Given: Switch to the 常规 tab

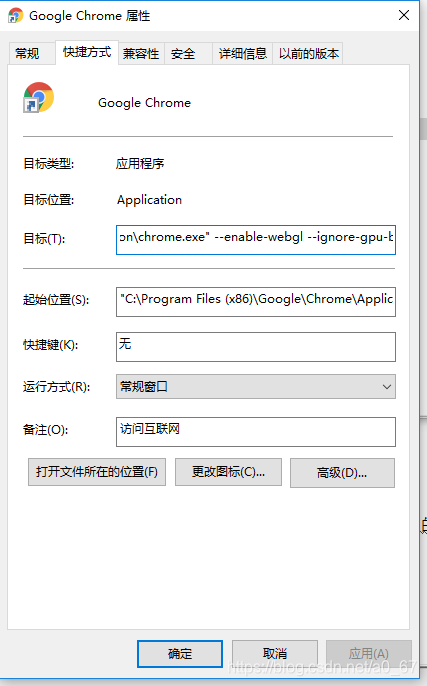Looking at the screenshot, I should (32, 54).
